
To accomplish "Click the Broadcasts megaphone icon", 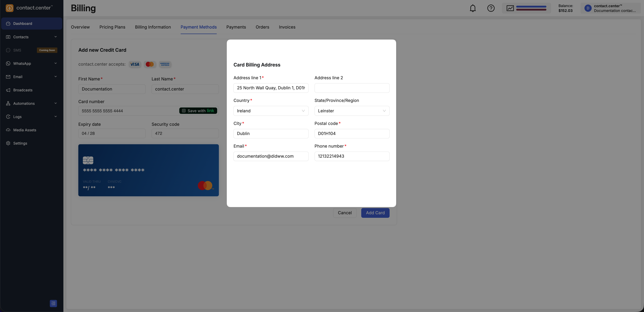I will click(x=8, y=90).
